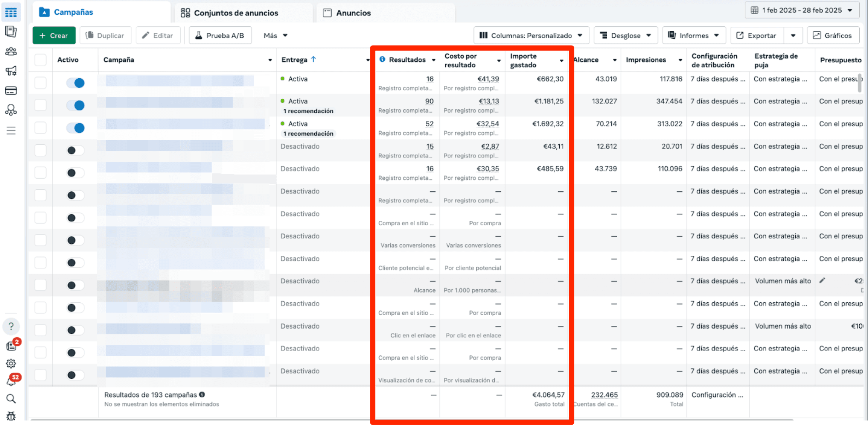
Task: Check the select-all checkbox in header
Action: (40, 60)
